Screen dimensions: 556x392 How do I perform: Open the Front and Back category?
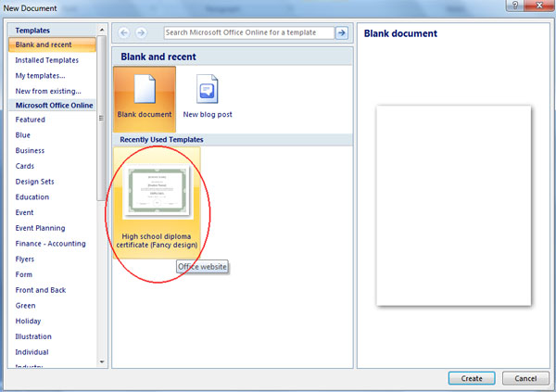[x=41, y=290]
